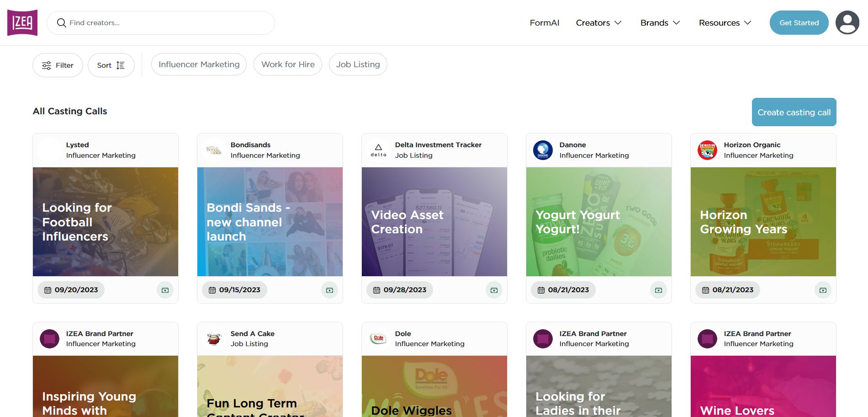This screenshot has width=868, height=417.
Task: Click the payment icon on Danone card
Action: pos(658,290)
